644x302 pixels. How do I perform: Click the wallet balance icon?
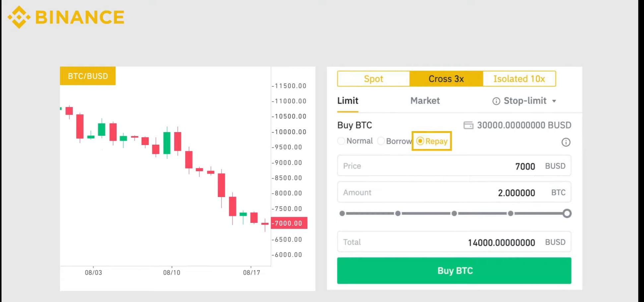pyautogui.click(x=468, y=125)
